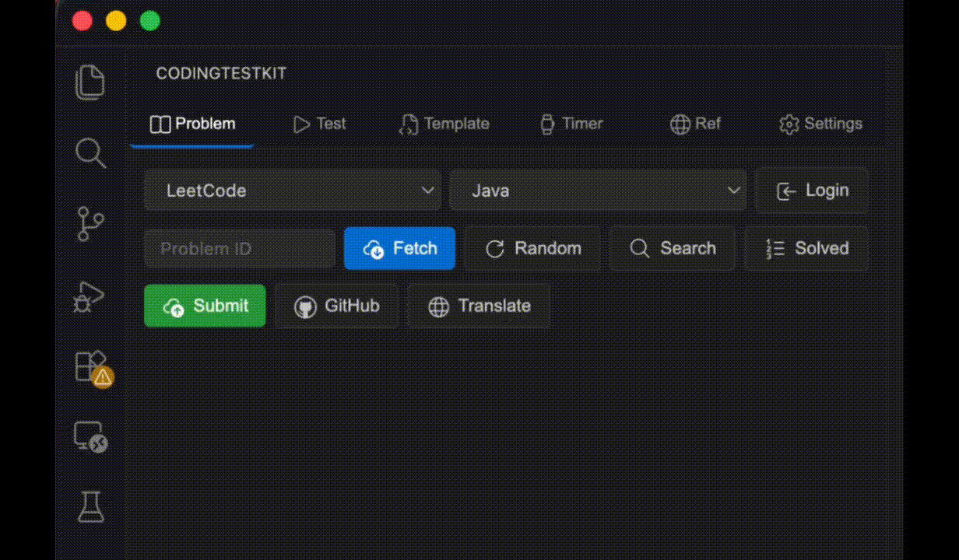Switch to the Test tab
This screenshot has width=959, height=560.
tap(319, 124)
